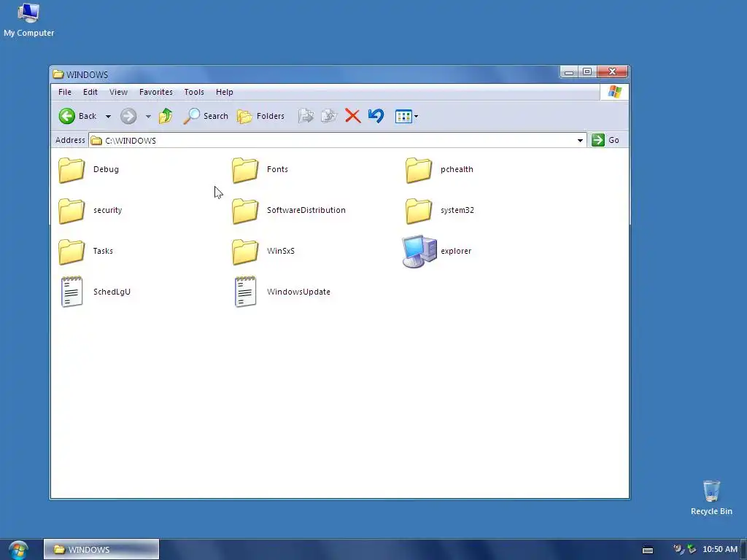The image size is (747, 560).
Task: Click the 10:50 AM clock
Action: point(720,549)
